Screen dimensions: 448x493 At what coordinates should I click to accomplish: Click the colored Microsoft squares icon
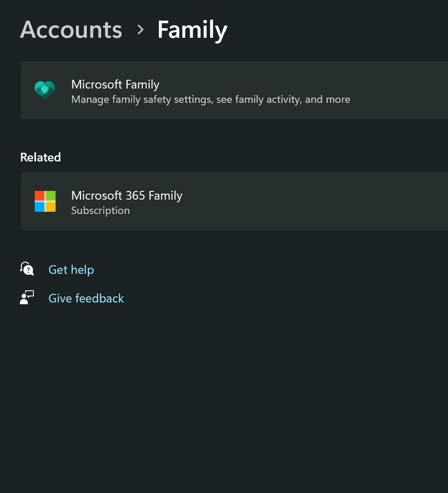(45, 201)
